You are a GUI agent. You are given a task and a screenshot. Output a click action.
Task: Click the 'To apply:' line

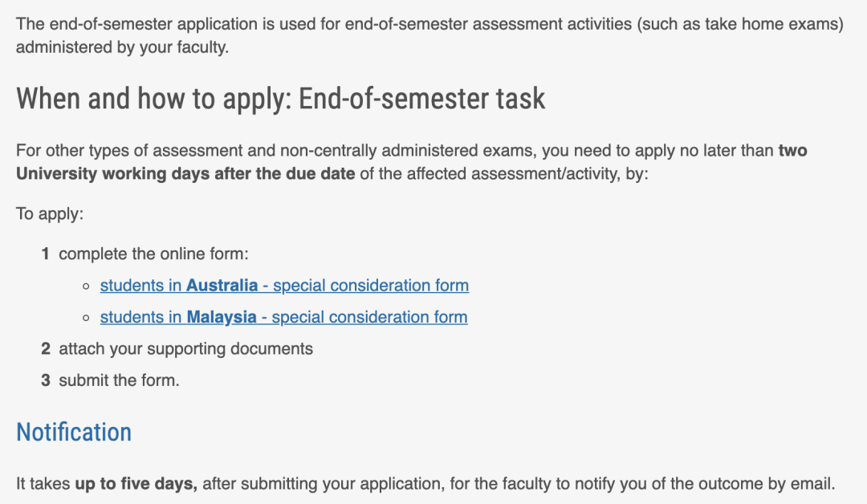pyautogui.click(x=50, y=214)
